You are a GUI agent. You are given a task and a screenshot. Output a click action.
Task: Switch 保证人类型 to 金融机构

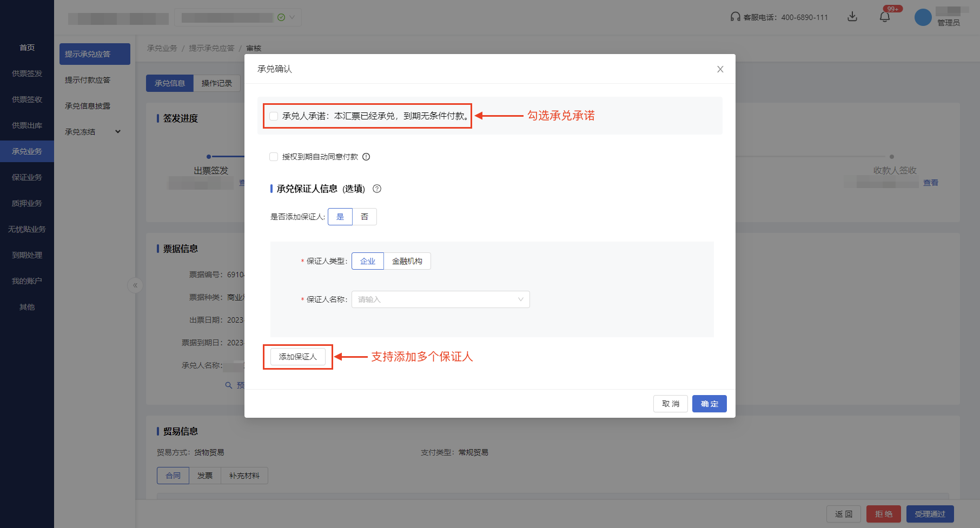tap(407, 260)
